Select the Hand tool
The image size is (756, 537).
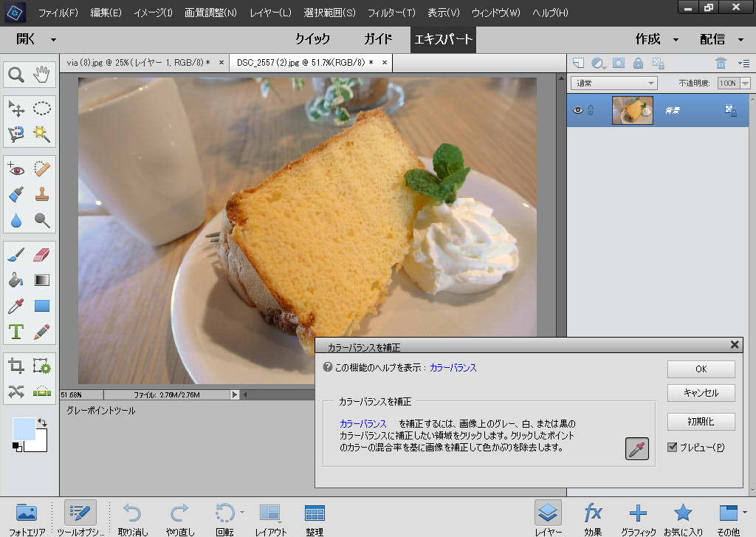[x=42, y=75]
